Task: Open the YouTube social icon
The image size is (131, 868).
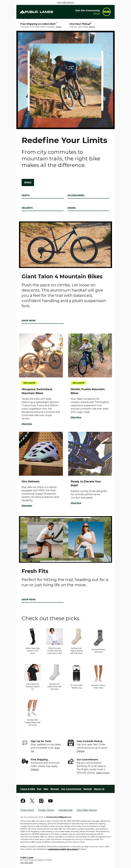Action: point(50,801)
